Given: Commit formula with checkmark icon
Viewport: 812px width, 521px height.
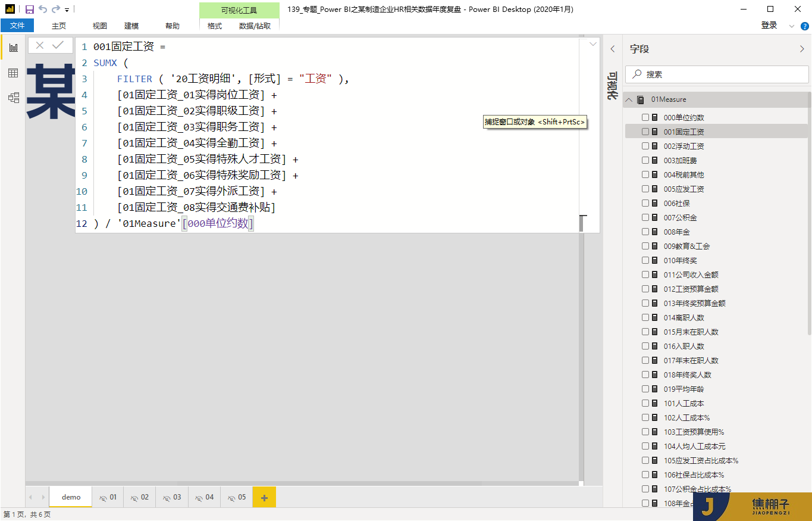Looking at the screenshot, I should pyautogui.click(x=58, y=45).
